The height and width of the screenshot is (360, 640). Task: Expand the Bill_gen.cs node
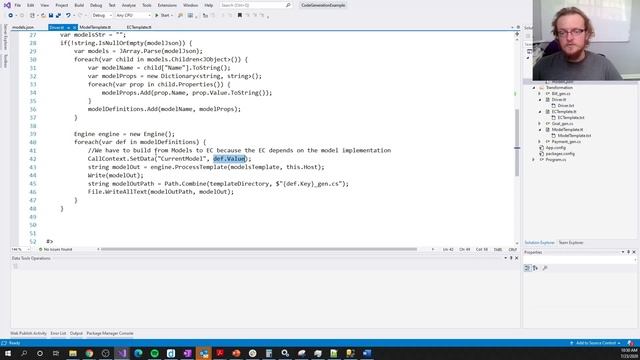[x=540, y=94]
